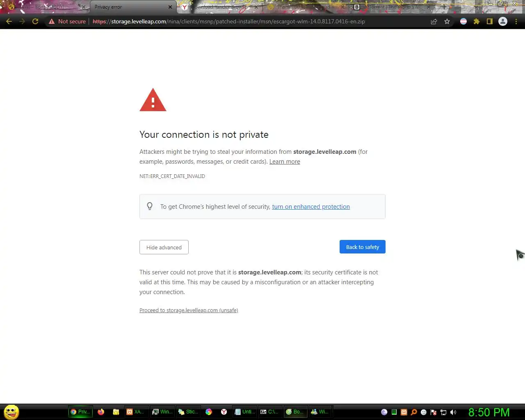Viewport: 525px width, 420px height.
Task: Select the Chrome Priv... taskbar item
Action: 80,412
